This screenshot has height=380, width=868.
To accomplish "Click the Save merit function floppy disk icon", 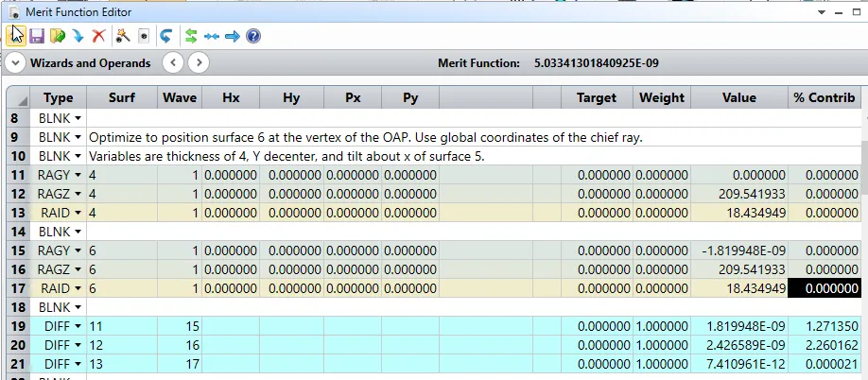I will 37,36.
